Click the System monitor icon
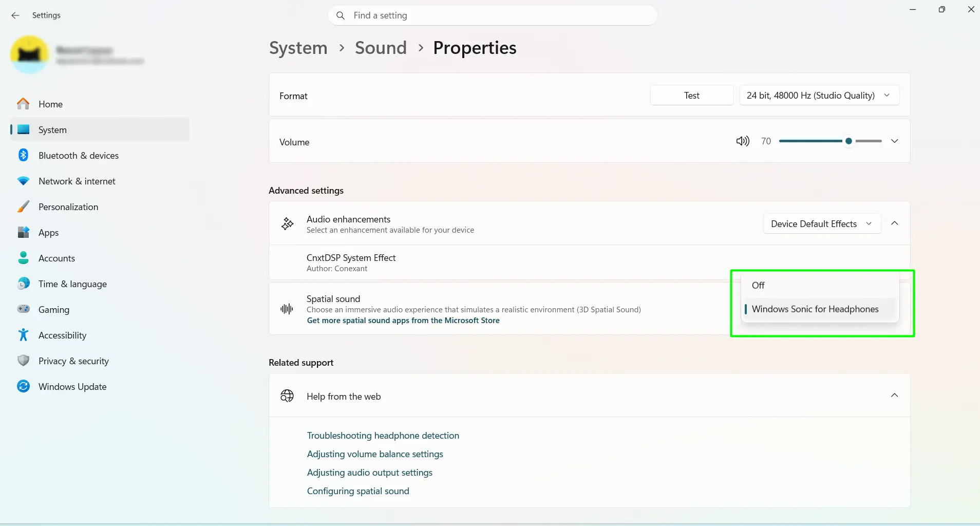The image size is (980, 526). click(23, 129)
